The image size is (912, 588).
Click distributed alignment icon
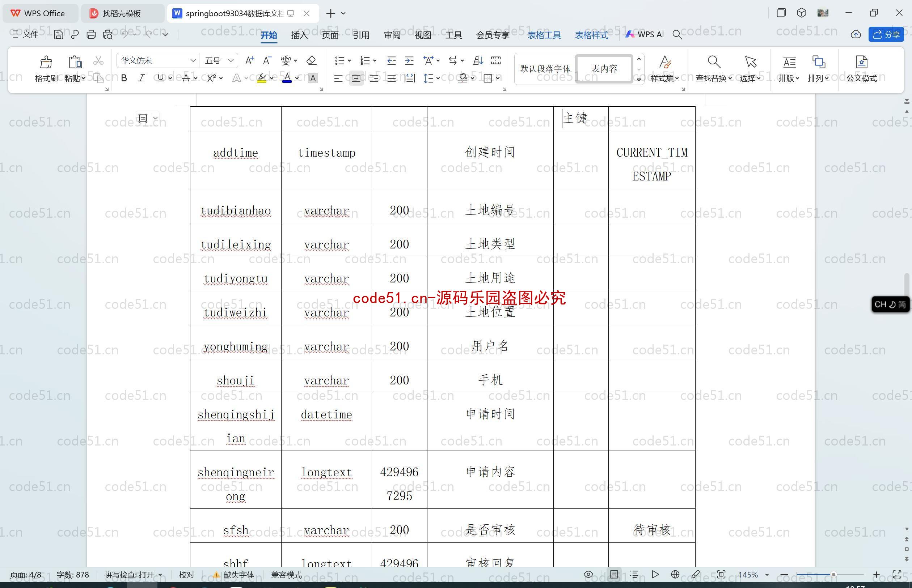[410, 78]
